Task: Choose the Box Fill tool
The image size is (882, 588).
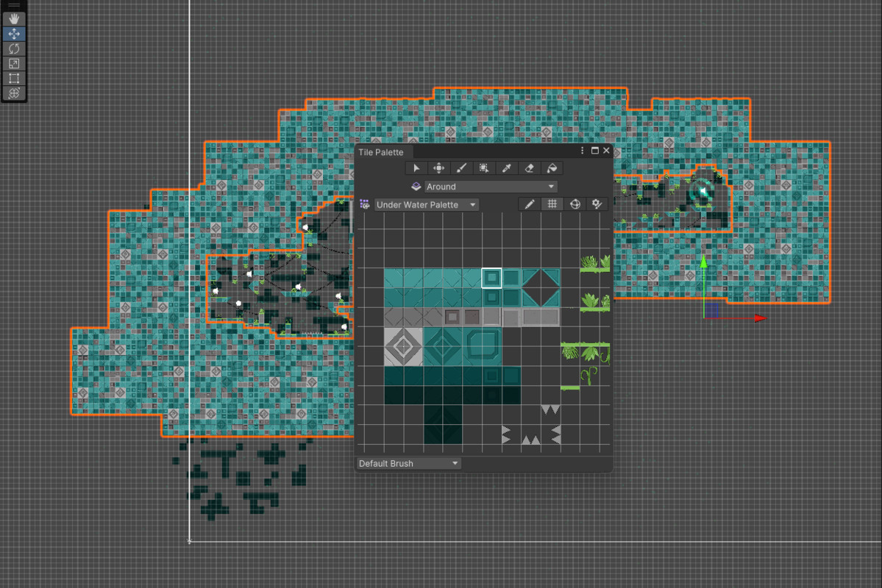Action: coord(483,168)
